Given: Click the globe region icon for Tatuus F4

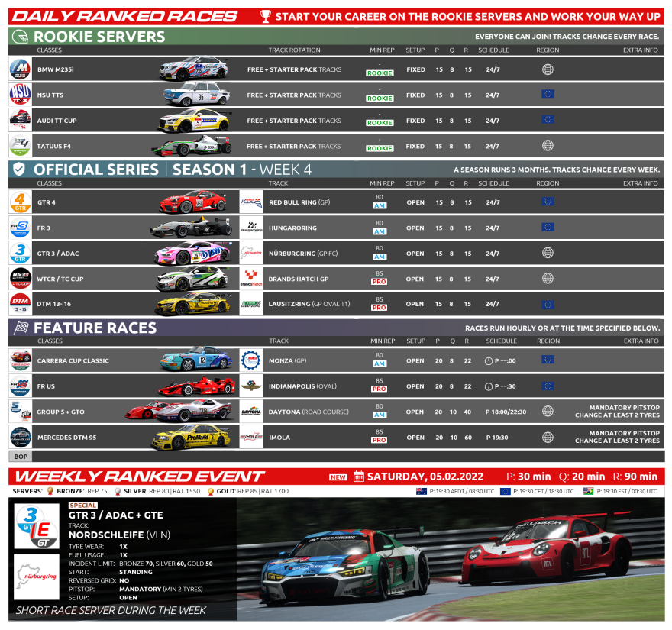Looking at the screenshot, I should tap(547, 146).
